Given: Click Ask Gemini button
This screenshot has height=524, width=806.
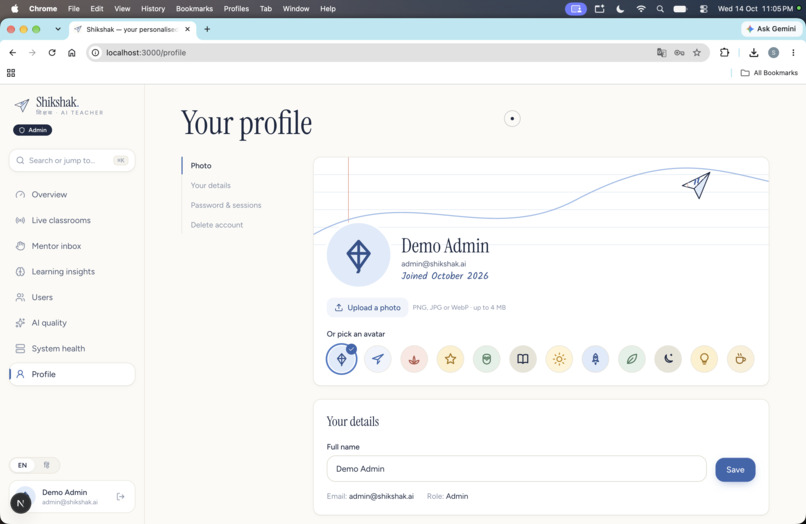Looking at the screenshot, I should [771, 29].
